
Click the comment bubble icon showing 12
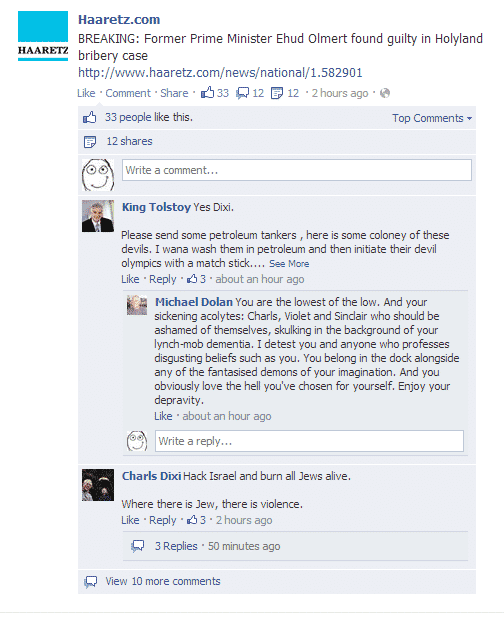click(x=242, y=93)
